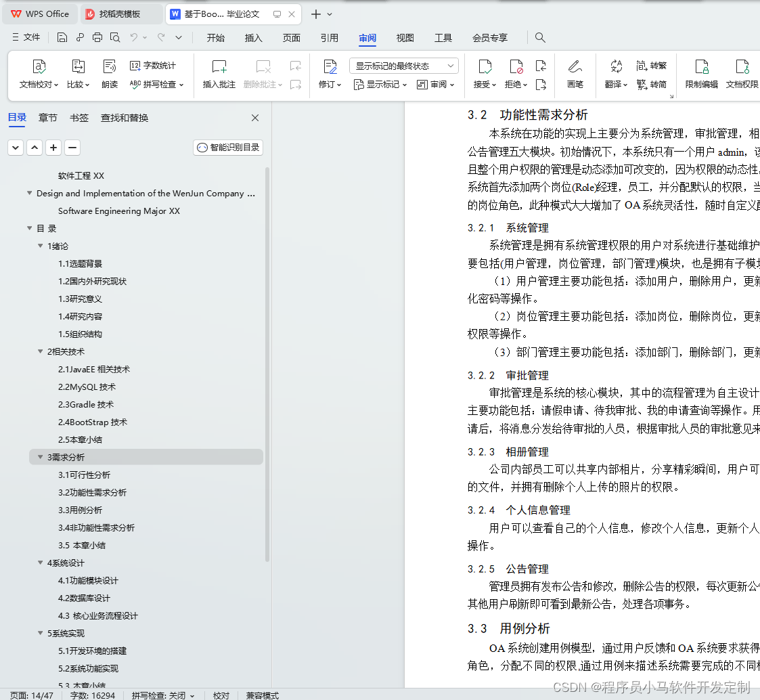
Task: Select the 画笔 pen annotation tool
Action: pos(575,74)
